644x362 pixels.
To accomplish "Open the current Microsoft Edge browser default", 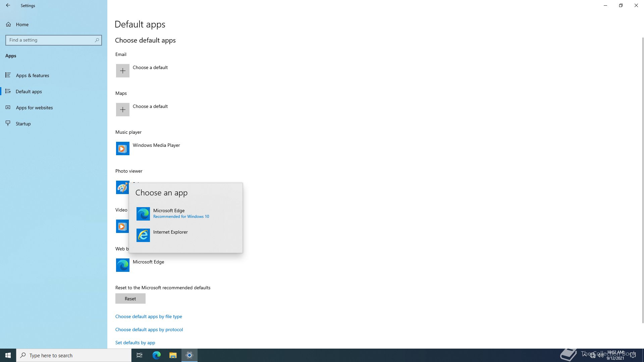I will tap(148, 262).
